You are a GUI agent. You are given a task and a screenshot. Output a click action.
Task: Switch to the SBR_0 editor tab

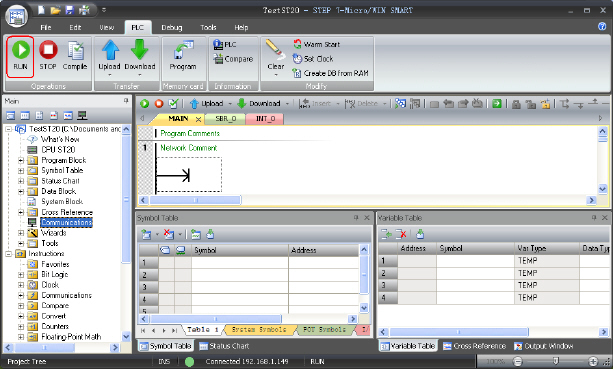point(226,118)
